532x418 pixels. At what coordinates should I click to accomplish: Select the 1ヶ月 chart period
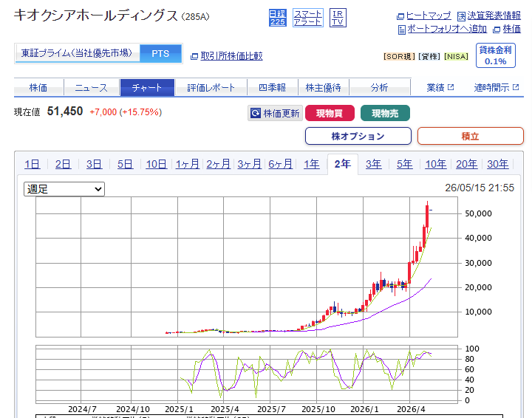click(x=187, y=164)
